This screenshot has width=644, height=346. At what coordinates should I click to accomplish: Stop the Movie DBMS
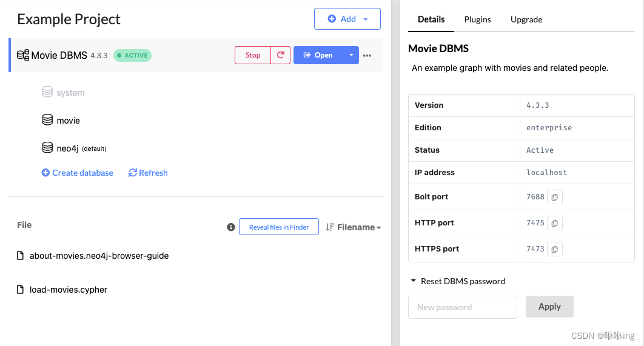coord(253,55)
